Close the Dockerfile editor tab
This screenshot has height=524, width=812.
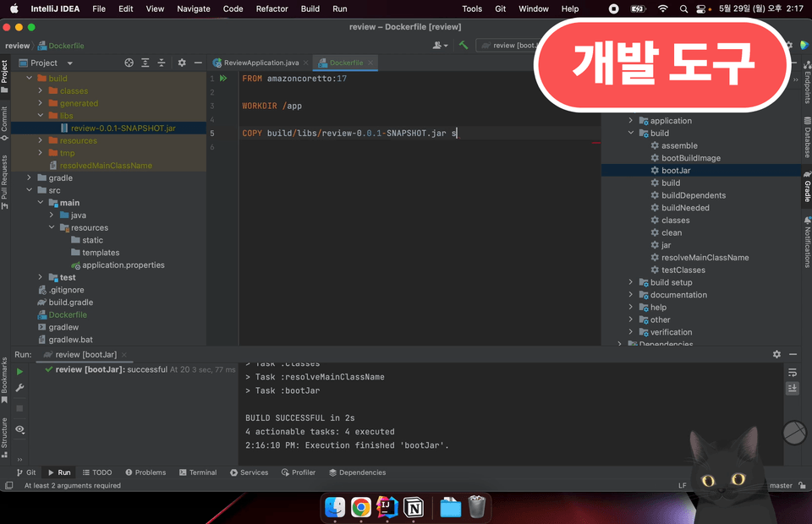370,63
